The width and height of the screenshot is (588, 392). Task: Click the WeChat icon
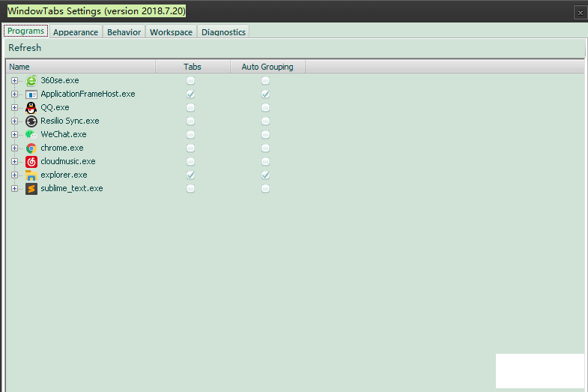point(31,135)
